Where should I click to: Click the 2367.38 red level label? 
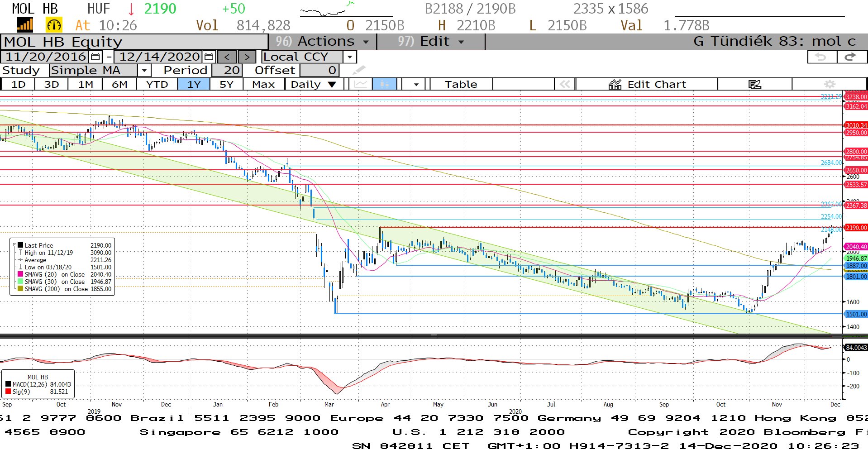pos(856,206)
